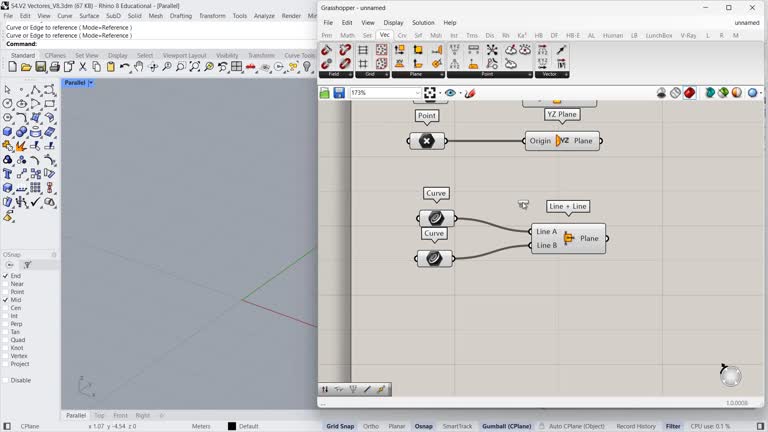Tick the Disable osnap checkbox

pyautogui.click(x=6, y=380)
